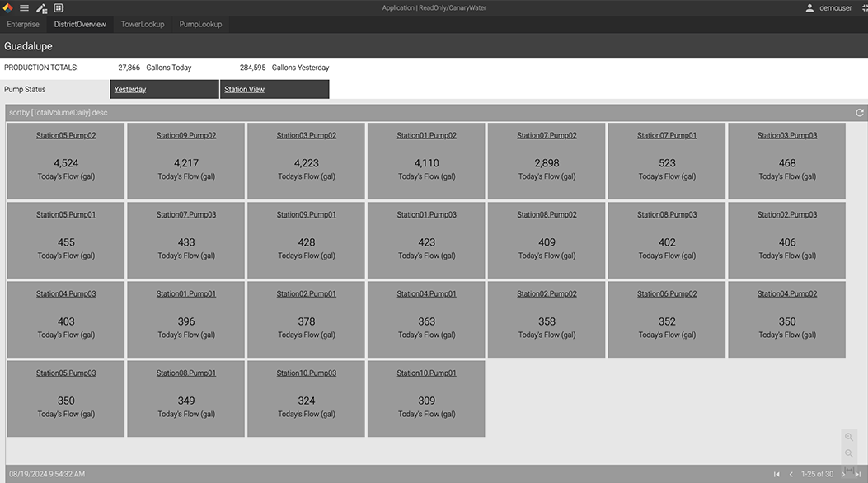868x483 pixels.
Task: Open Station02.Pump01 link
Action: coord(306,293)
